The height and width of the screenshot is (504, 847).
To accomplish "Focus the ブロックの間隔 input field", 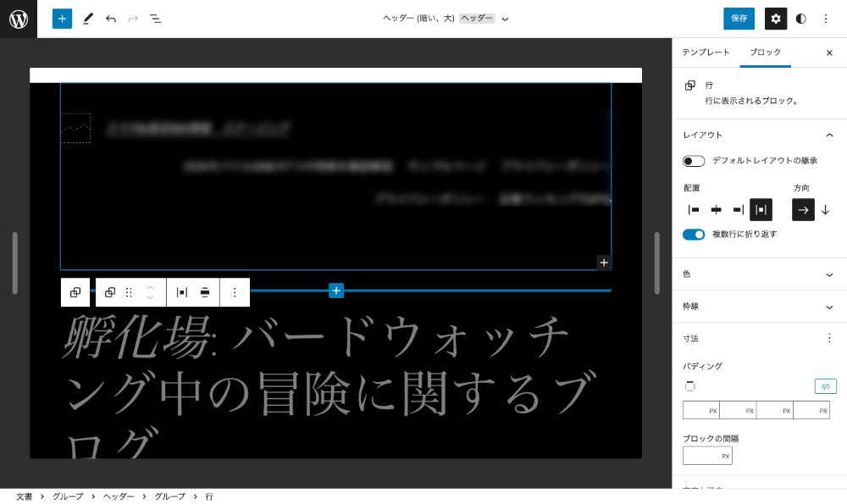I will point(707,456).
